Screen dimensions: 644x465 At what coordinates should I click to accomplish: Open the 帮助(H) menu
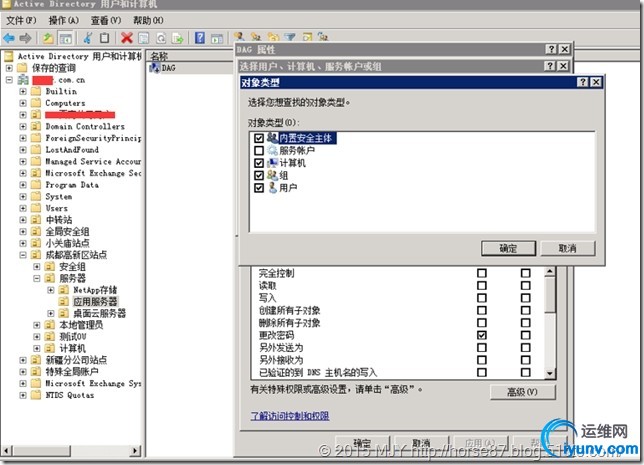(148, 20)
